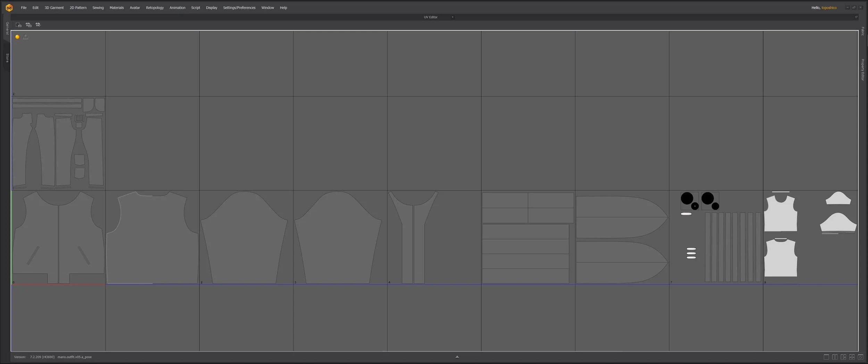Open the Materials menu
The image size is (868, 364).
pos(117,8)
